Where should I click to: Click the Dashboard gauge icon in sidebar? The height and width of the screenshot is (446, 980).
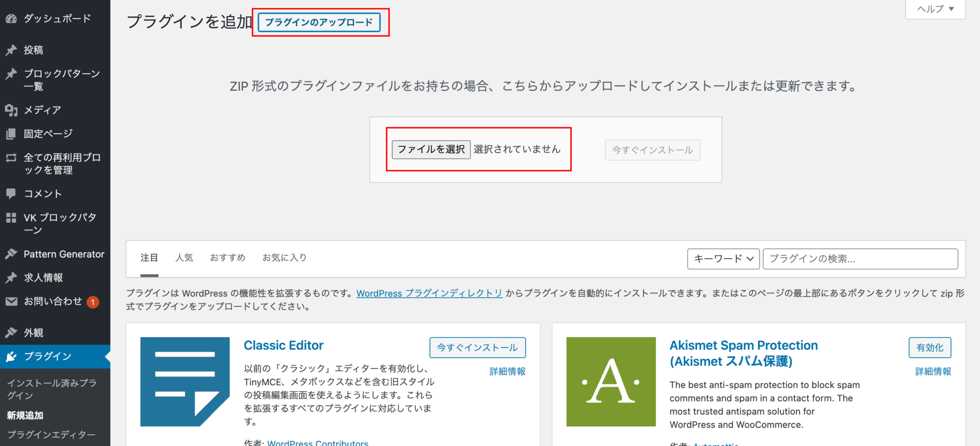(x=11, y=19)
